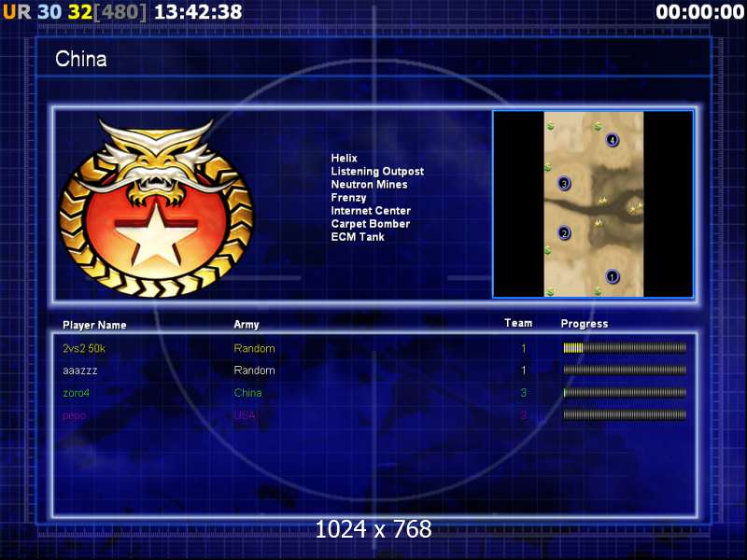Select player name zoro4

click(77, 393)
